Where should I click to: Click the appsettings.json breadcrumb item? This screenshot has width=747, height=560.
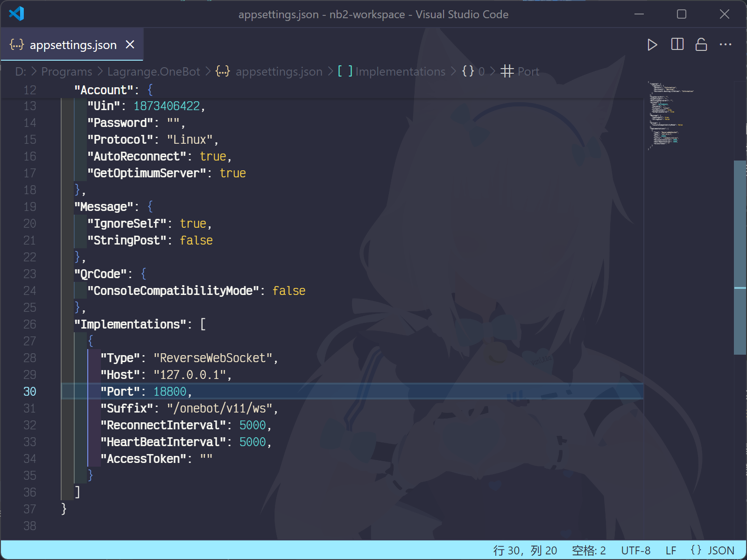pos(279,71)
